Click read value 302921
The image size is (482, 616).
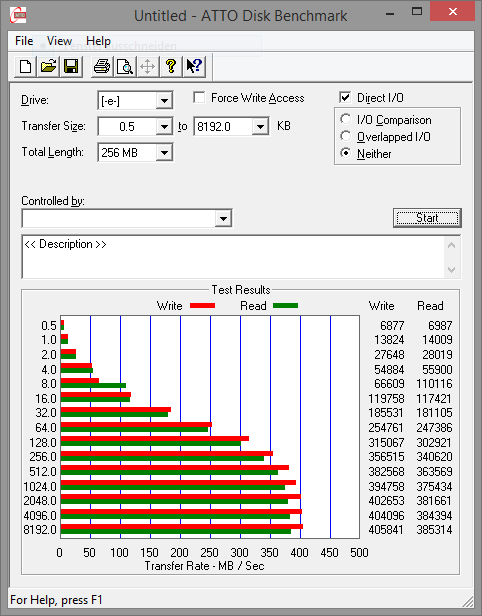pyautogui.click(x=434, y=442)
